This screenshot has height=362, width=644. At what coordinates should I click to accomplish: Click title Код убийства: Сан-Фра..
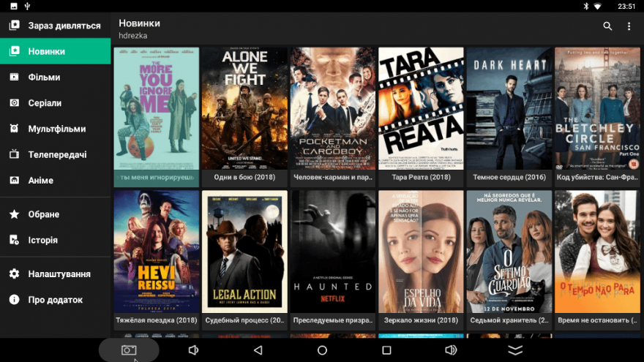(x=597, y=177)
